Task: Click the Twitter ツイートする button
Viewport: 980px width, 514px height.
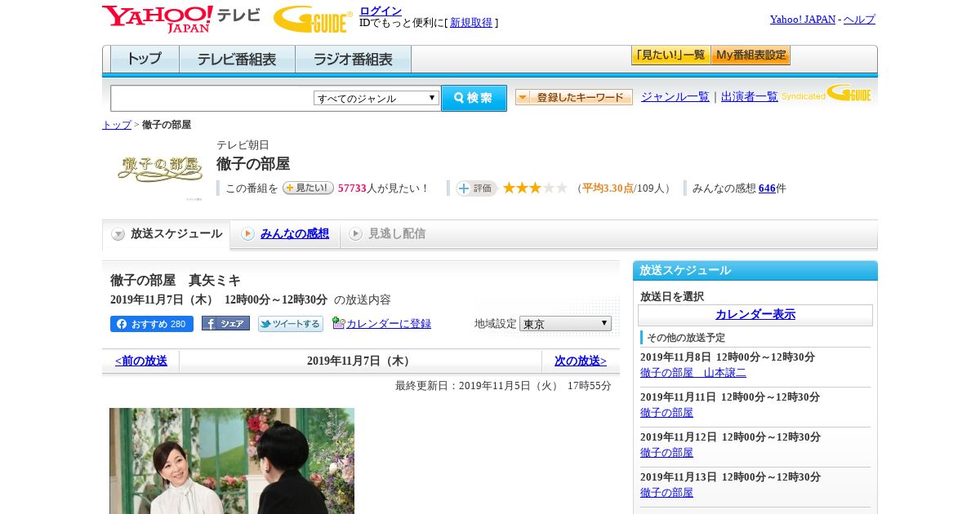Action: click(x=291, y=324)
